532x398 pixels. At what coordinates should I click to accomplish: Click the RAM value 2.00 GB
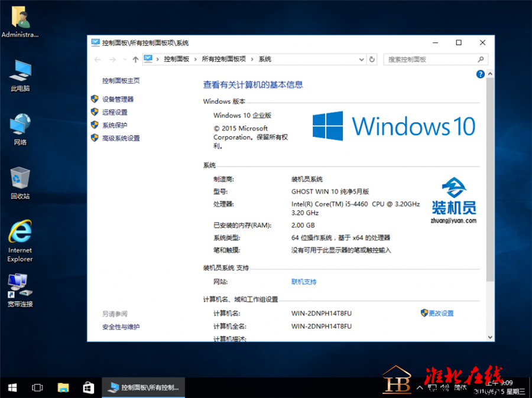point(303,225)
